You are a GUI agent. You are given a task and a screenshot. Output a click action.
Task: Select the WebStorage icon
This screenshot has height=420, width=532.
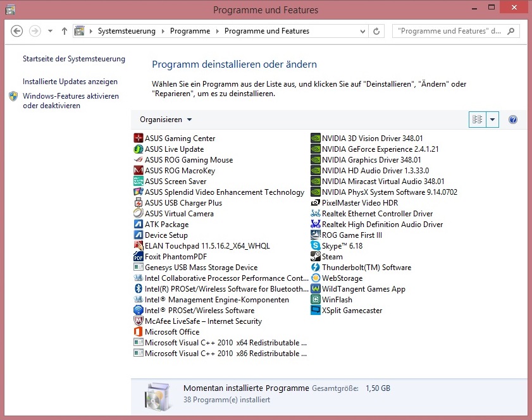tap(316, 278)
